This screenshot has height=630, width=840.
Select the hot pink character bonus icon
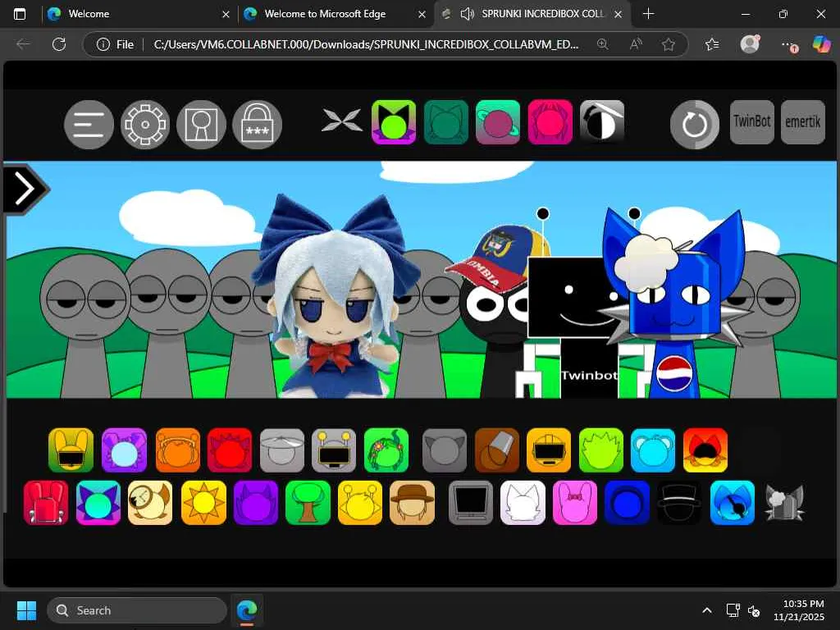pyautogui.click(x=550, y=122)
